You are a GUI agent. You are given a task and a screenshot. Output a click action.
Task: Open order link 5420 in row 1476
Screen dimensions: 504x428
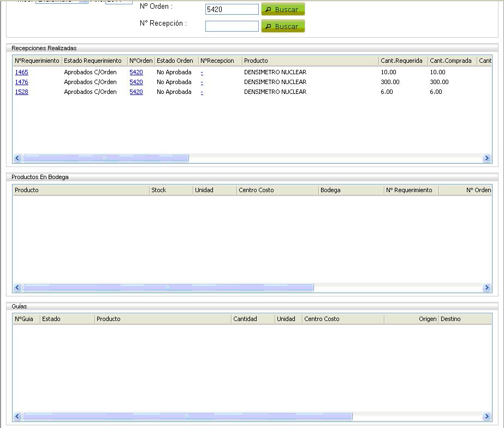point(136,82)
